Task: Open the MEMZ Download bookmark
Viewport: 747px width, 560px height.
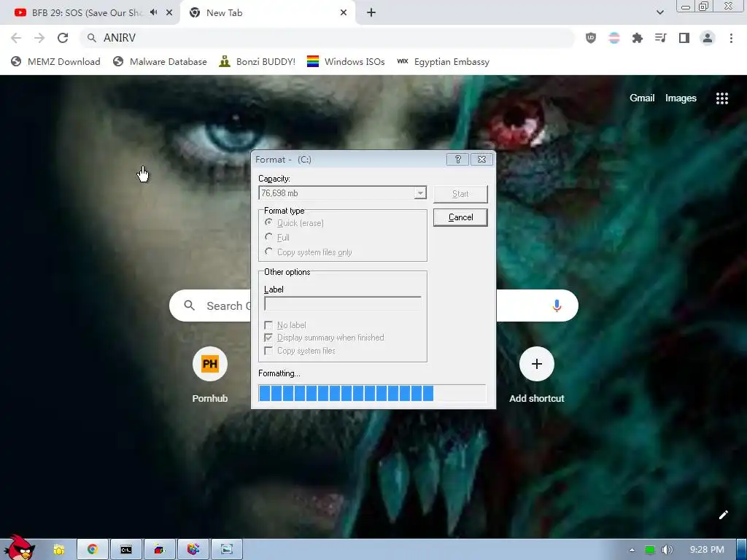Action: pos(55,62)
